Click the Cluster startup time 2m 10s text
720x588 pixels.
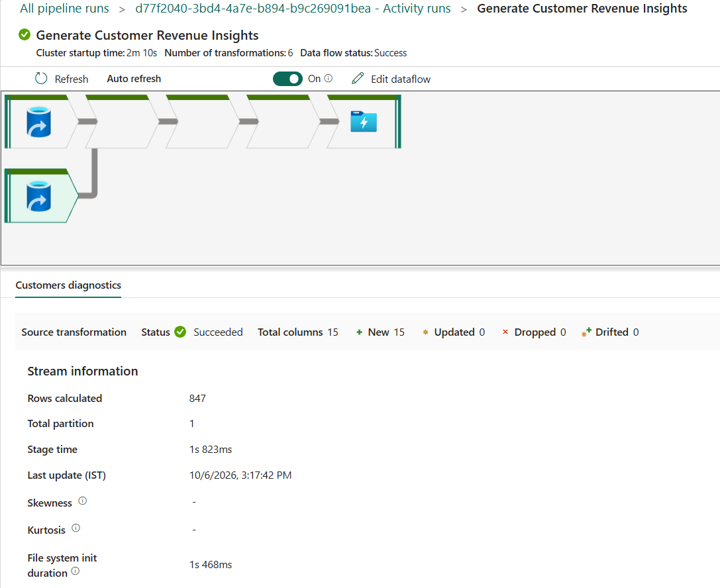click(x=97, y=53)
